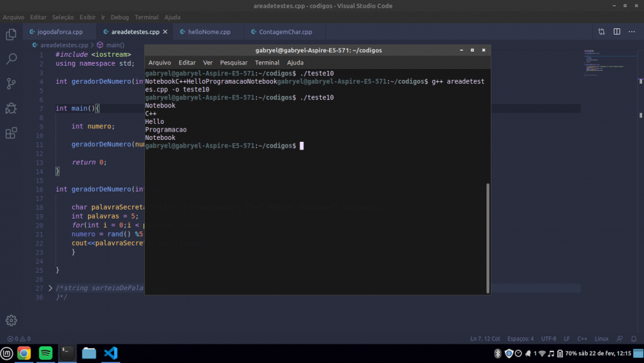Open the Explorer view in the activity bar
The width and height of the screenshot is (644, 363).
click(x=11, y=34)
